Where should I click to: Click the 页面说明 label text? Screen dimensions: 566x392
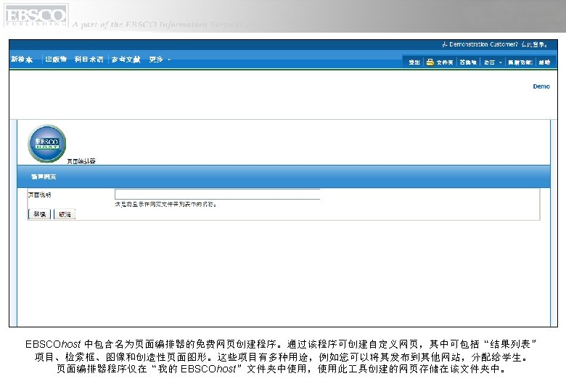point(40,195)
